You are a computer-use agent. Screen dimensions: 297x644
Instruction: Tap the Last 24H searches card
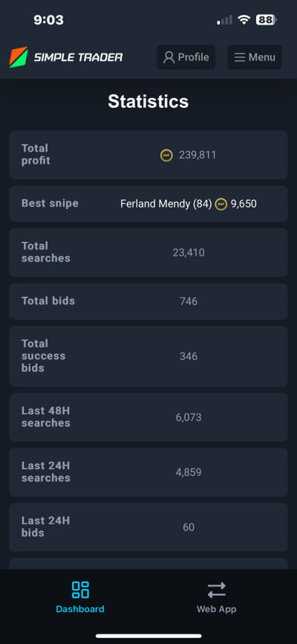pos(148,472)
